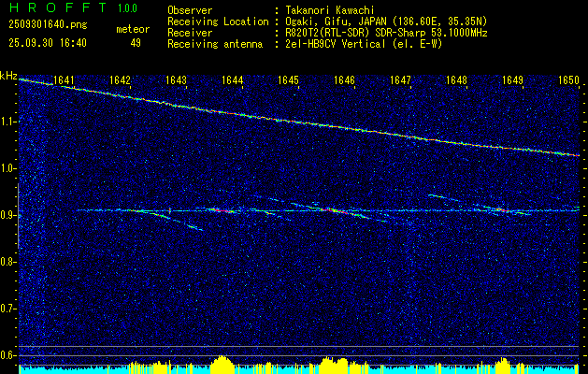This screenshot has height=374, width=588.
Task: Click the kHz axis unit label
Action: [x=8, y=76]
